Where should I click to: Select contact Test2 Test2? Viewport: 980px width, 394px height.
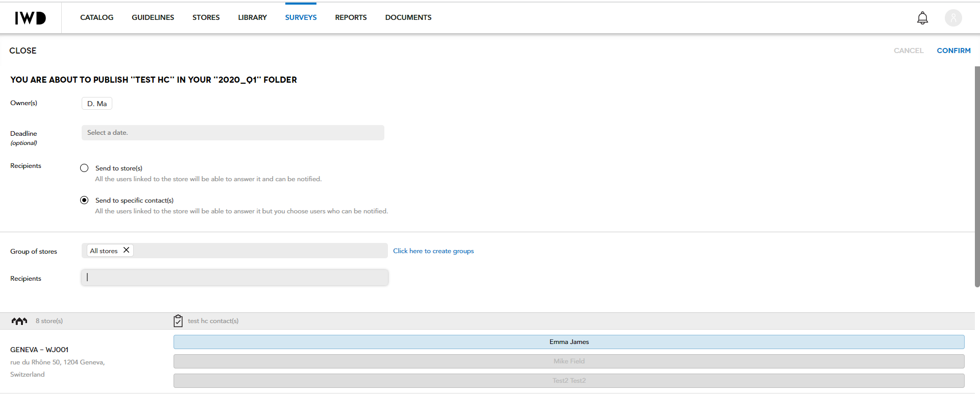point(569,381)
